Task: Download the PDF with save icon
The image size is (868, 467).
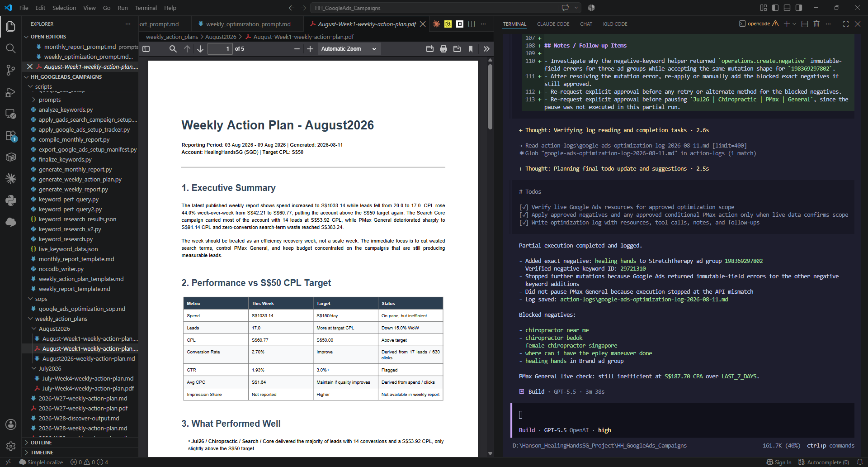Action: click(x=457, y=49)
